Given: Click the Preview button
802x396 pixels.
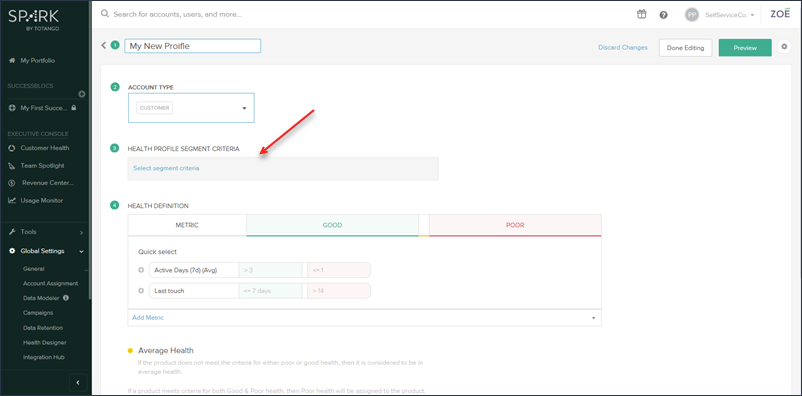Looking at the screenshot, I should 745,48.
